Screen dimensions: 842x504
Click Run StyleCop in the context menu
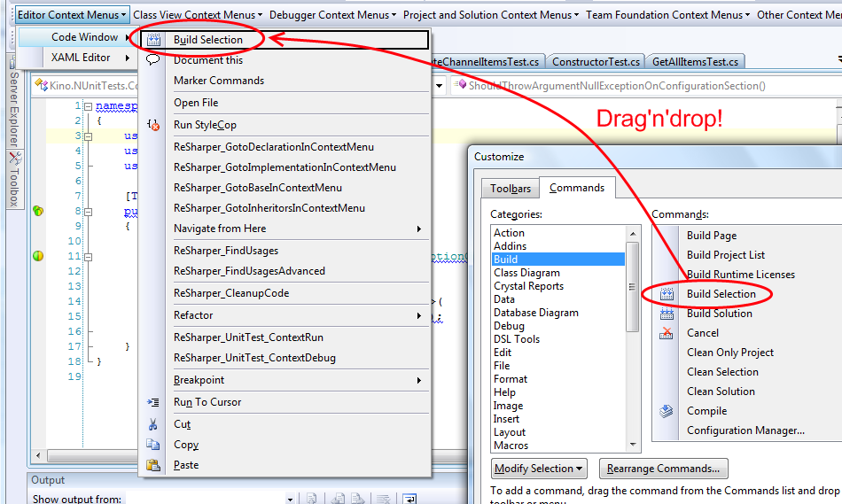(x=205, y=125)
